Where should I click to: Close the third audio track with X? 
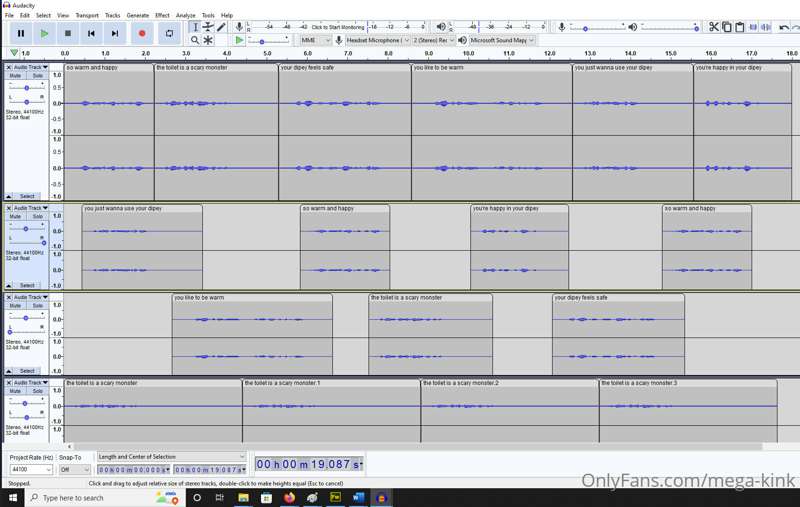(9, 297)
